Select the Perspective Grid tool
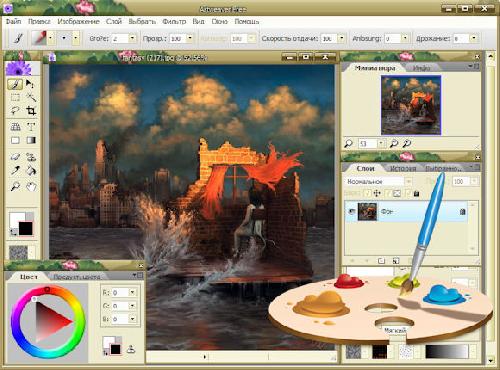The height and width of the screenshot is (370, 500). 15,127
